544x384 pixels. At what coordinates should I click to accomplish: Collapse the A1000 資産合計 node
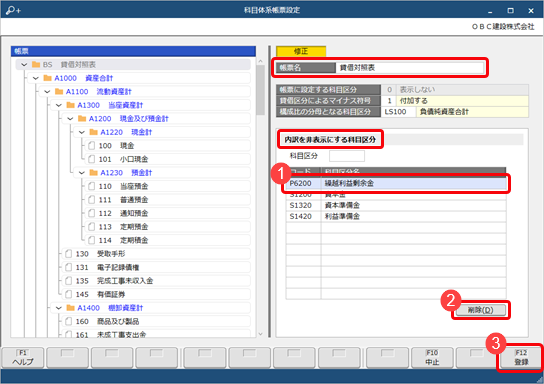36,78
